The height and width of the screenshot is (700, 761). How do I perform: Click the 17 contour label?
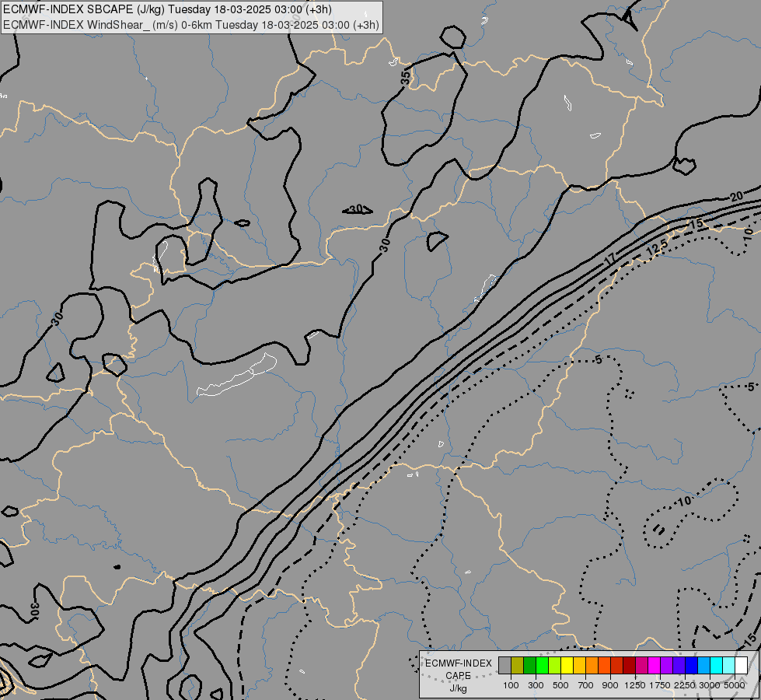coord(610,259)
